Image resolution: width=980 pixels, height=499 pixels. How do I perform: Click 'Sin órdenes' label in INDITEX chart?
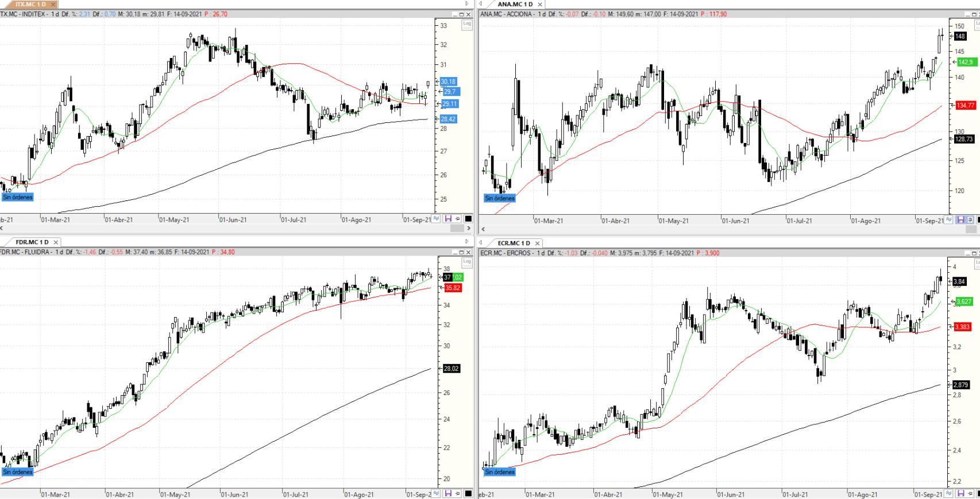coord(18,197)
